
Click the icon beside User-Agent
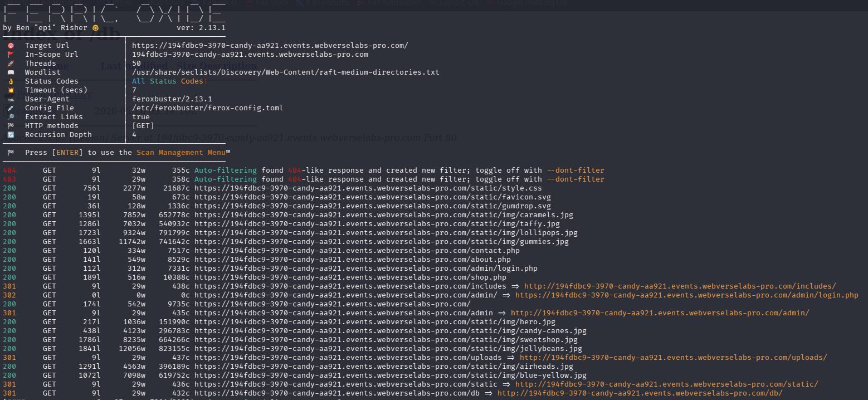tap(11, 99)
